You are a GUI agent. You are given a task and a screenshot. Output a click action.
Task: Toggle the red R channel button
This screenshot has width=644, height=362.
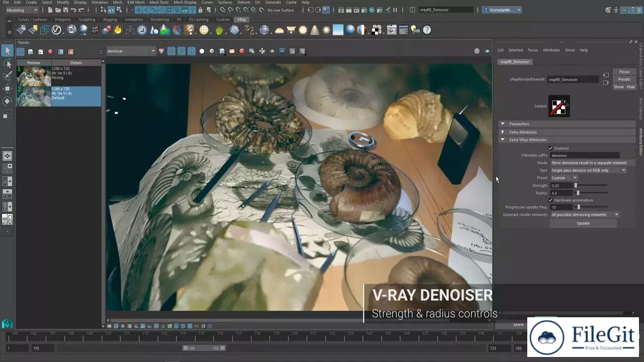tap(172, 51)
